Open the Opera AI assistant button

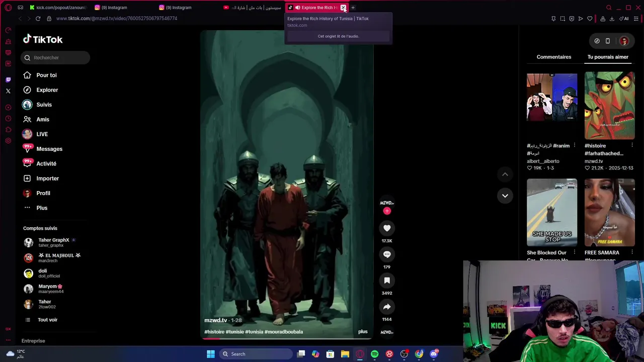point(624,19)
